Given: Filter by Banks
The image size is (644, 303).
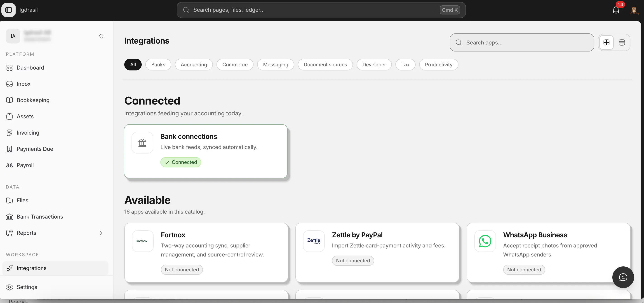Looking at the screenshot, I should click(x=158, y=64).
